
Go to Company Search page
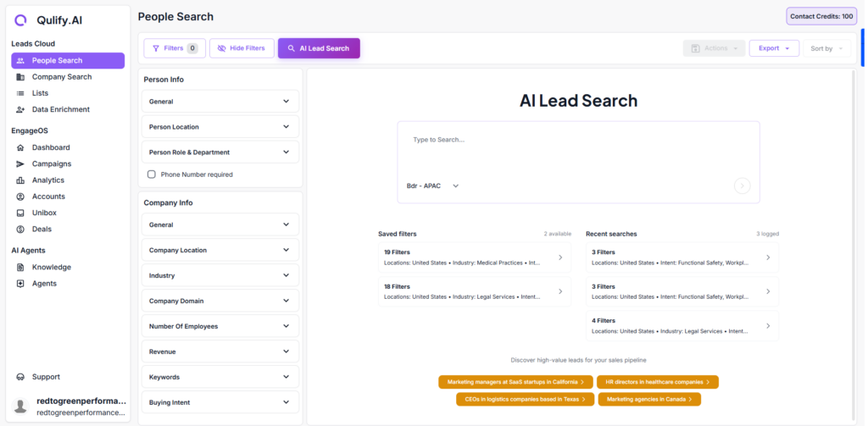tap(68, 77)
